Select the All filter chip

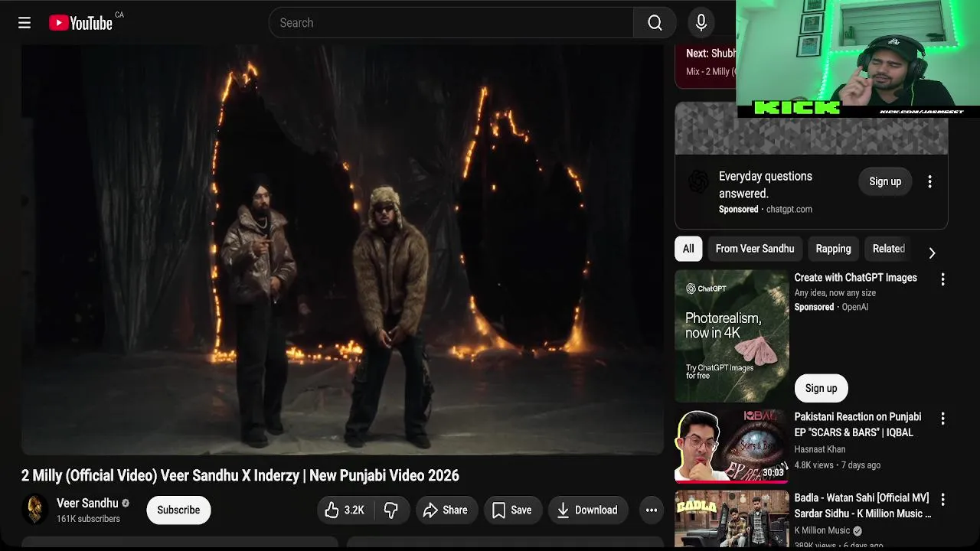(688, 249)
